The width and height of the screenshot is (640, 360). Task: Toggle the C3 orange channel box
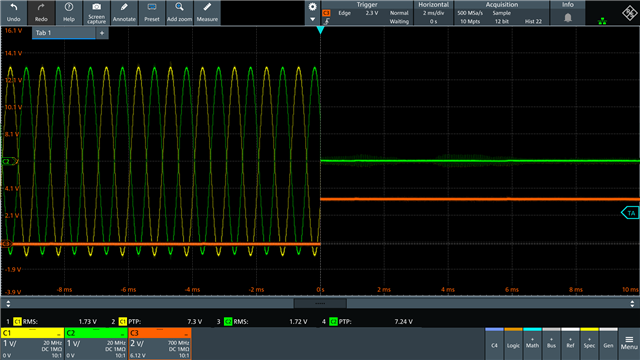coord(160,343)
